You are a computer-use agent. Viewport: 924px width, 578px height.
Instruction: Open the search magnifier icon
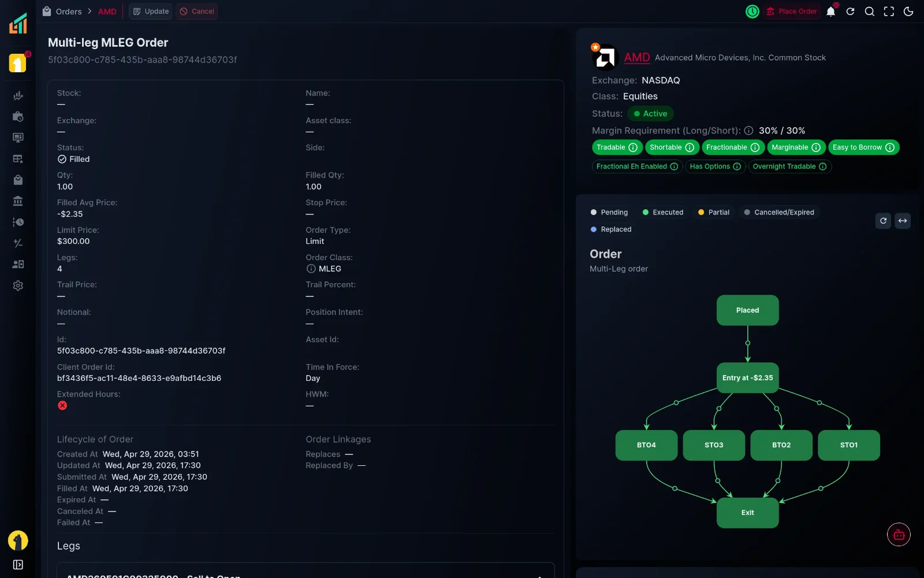coord(869,12)
